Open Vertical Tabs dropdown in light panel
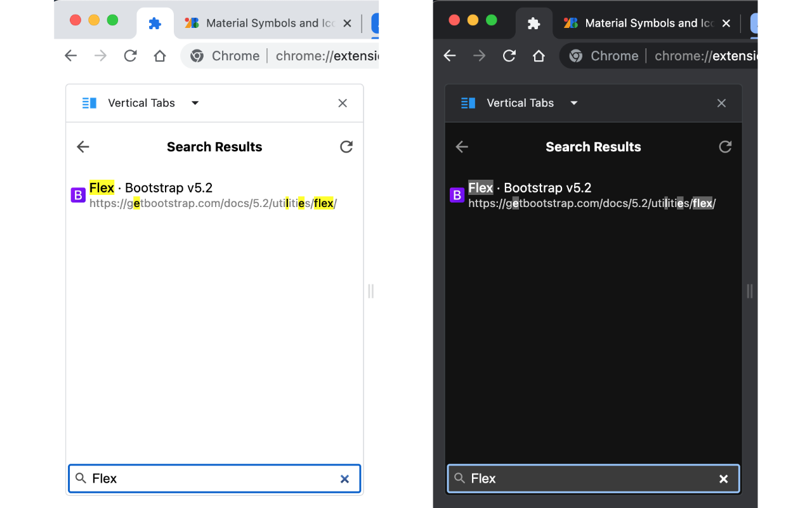 [x=195, y=103]
